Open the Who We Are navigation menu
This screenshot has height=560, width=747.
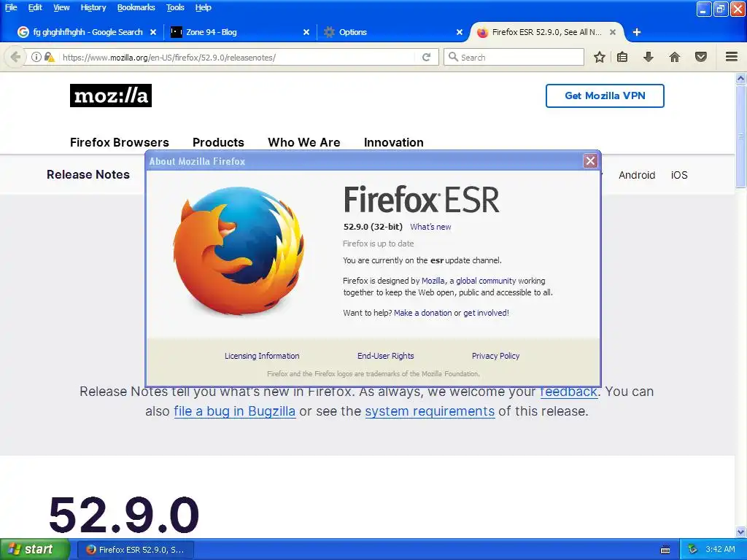[x=304, y=142]
